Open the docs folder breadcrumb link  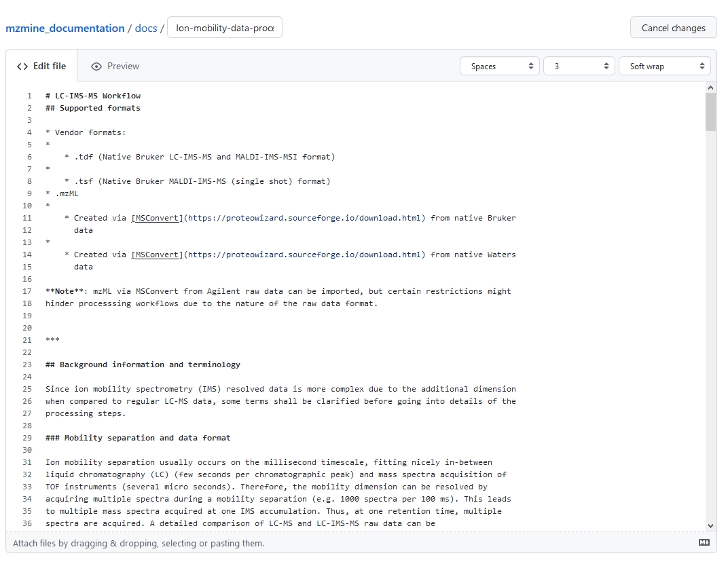(x=146, y=29)
